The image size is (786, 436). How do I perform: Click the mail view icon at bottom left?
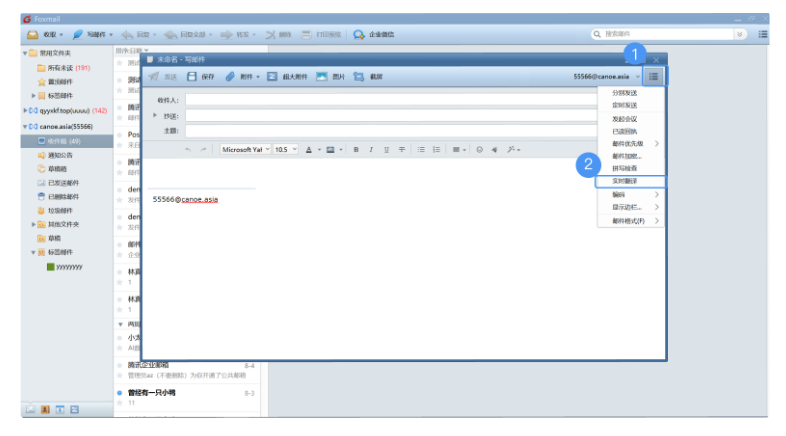click(31, 409)
